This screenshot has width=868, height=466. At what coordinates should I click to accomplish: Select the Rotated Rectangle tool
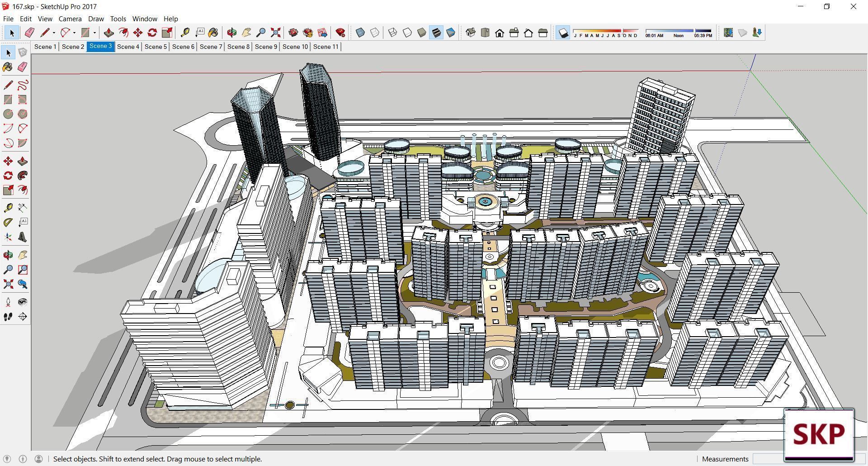pyautogui.click(x=23, y=100)
